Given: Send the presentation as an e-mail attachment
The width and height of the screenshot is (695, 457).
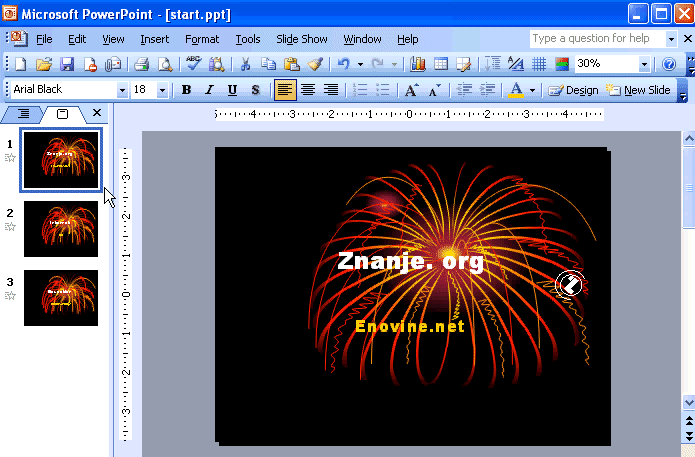Looking at the screenshot, I should [x=113, y=64].
